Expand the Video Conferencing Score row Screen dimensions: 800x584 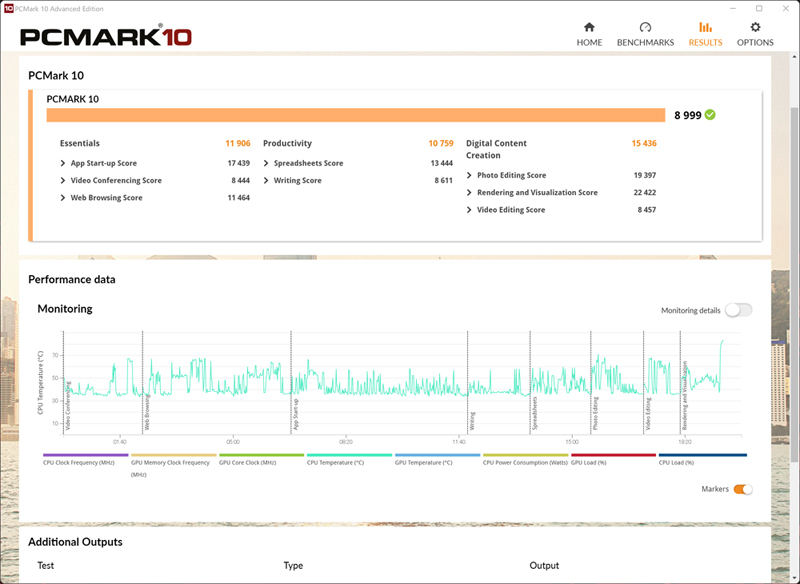(x=63, y=181)
